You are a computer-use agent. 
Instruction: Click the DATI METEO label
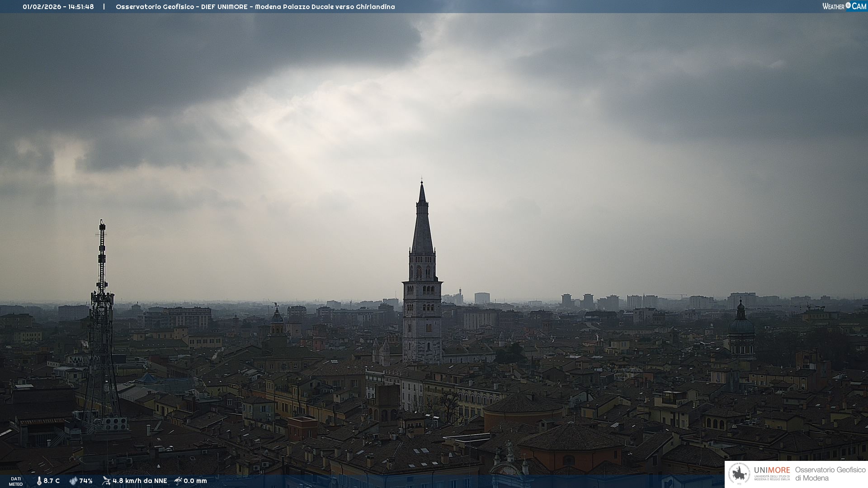16,481
